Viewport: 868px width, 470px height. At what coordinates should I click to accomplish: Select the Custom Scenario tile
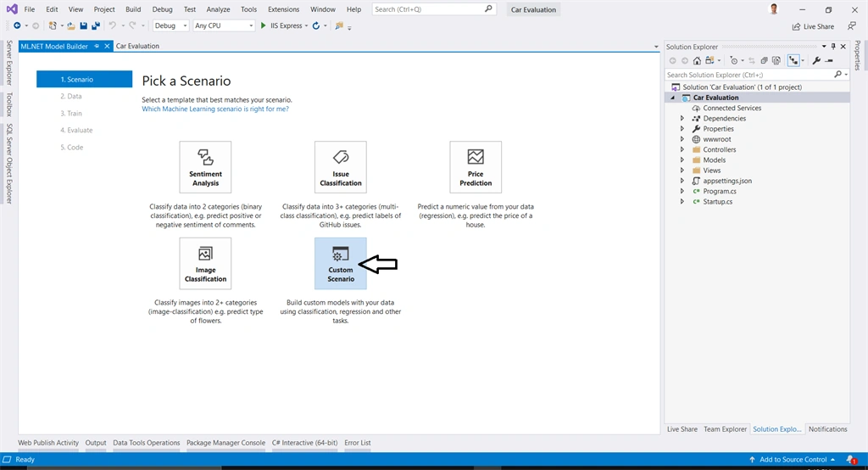341,263
